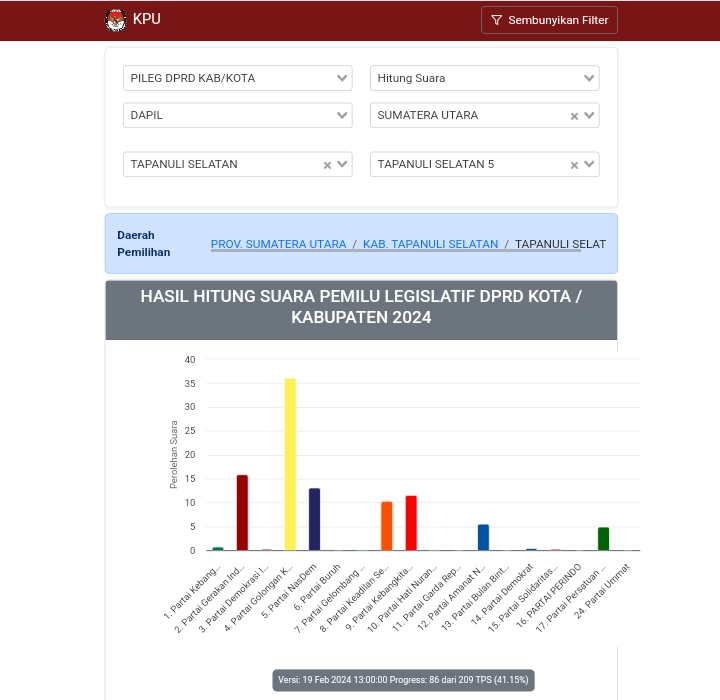Click the KPU logo icon
Image resolution: width=720 pixels, height=700 pixels.
pyautogui.click(x=116, y=20)
